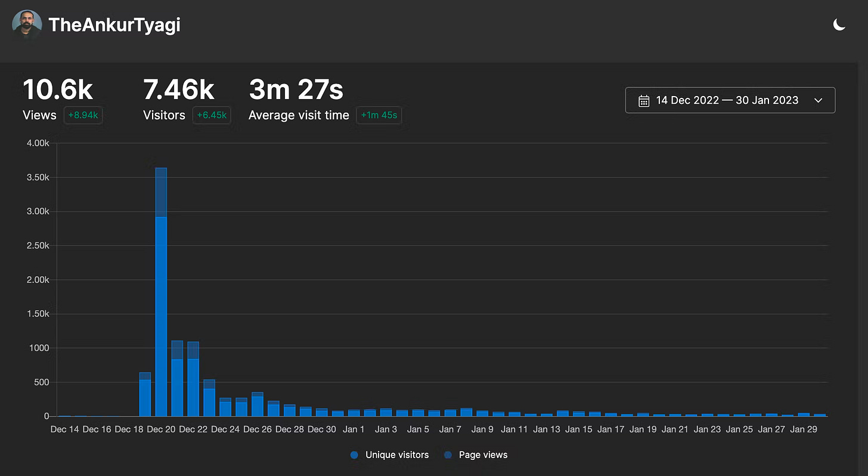This screenshot has height=476, width=868.
Task: Toggle Unique visitors legend item
Action: click(x=389, y=455)
